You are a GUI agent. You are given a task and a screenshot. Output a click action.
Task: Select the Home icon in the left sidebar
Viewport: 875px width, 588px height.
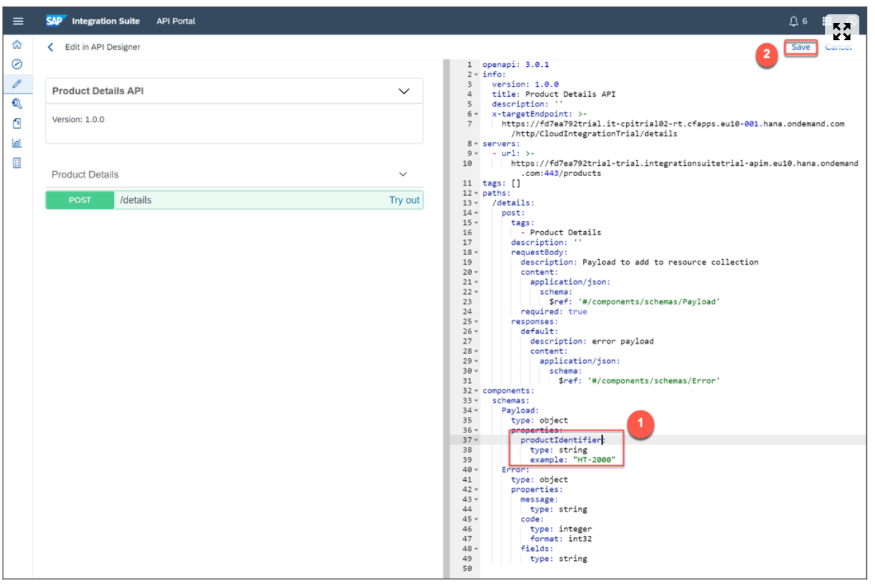point(18,43)
